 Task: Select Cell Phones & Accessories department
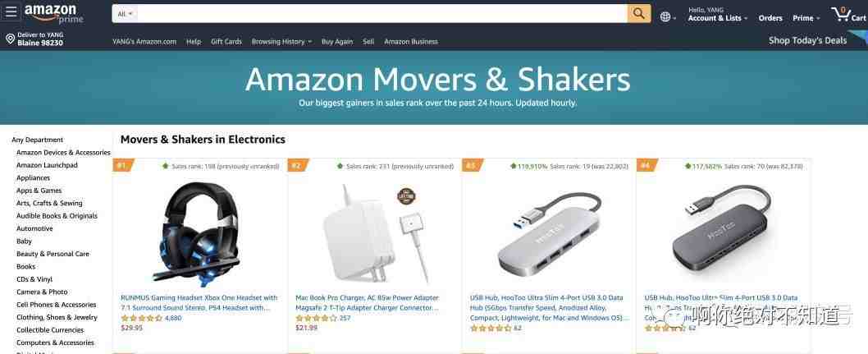point(56,305)
